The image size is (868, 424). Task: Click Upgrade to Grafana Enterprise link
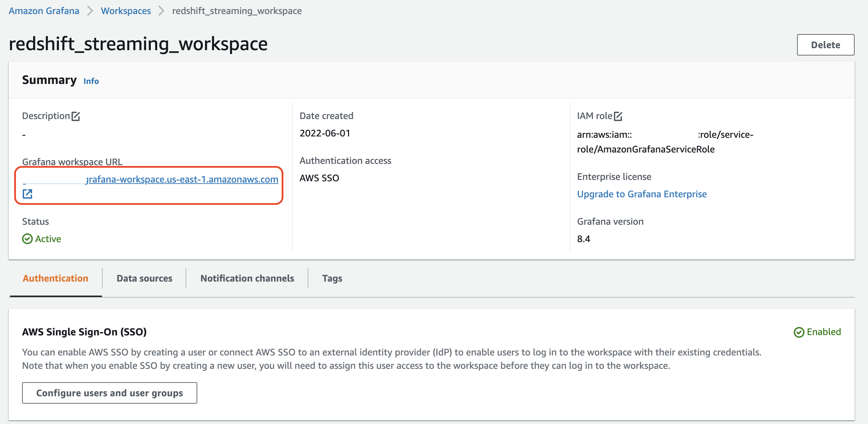[x=642, y=194]
